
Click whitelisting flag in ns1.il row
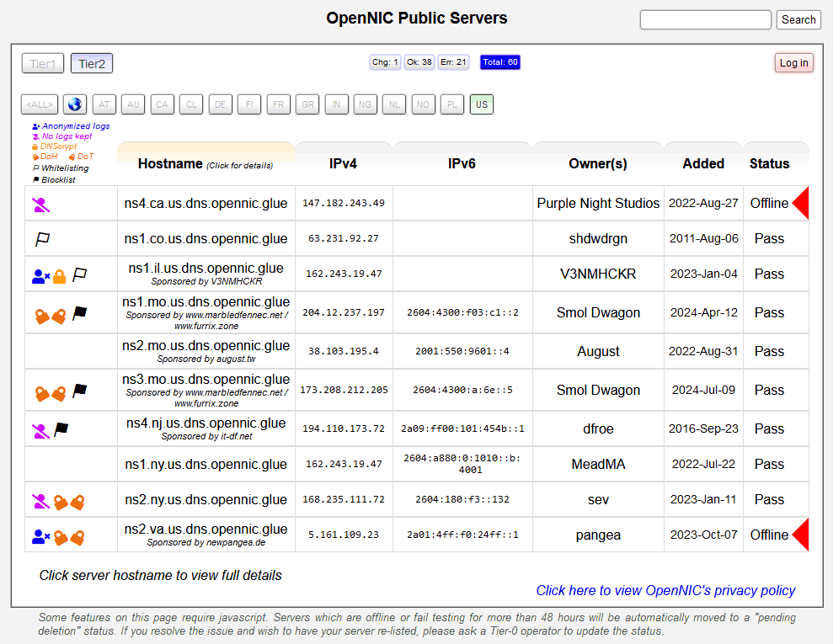(x=80, y=274)
